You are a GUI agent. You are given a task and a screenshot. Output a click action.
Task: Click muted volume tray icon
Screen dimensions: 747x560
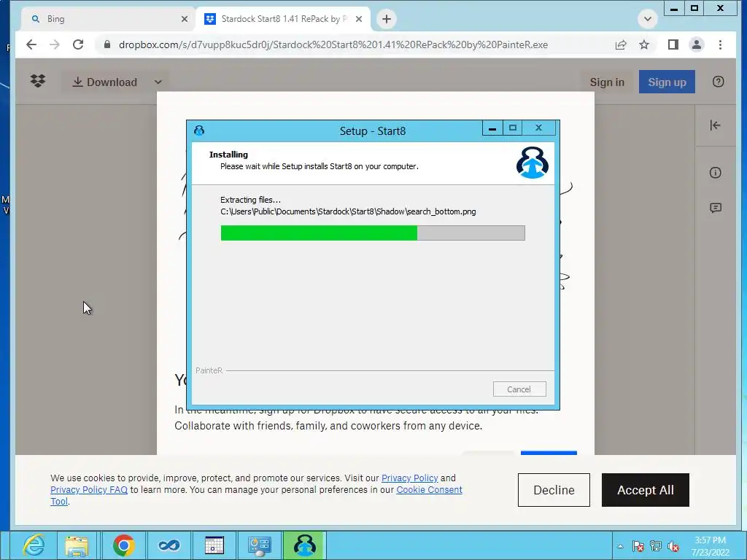coord(673,546)
